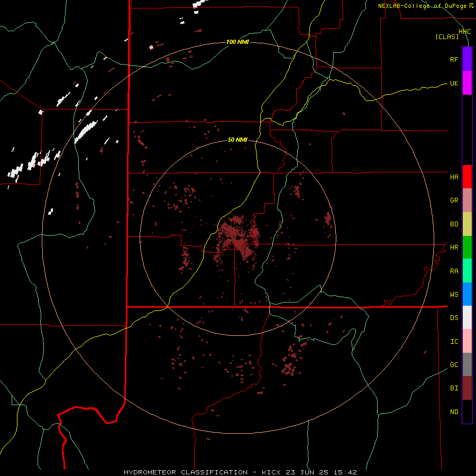Click the GR legend label
Screen dimensions: 476x476
(454, 200)
